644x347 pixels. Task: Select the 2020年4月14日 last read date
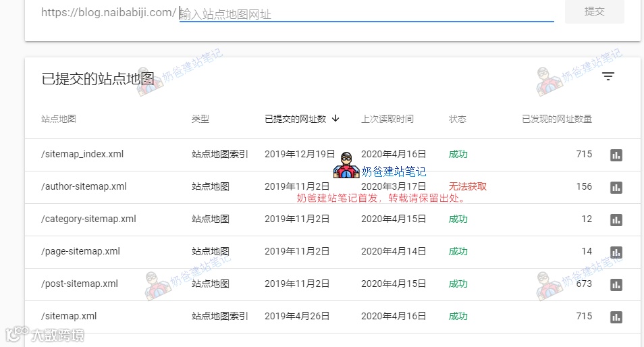pos(394,251)
